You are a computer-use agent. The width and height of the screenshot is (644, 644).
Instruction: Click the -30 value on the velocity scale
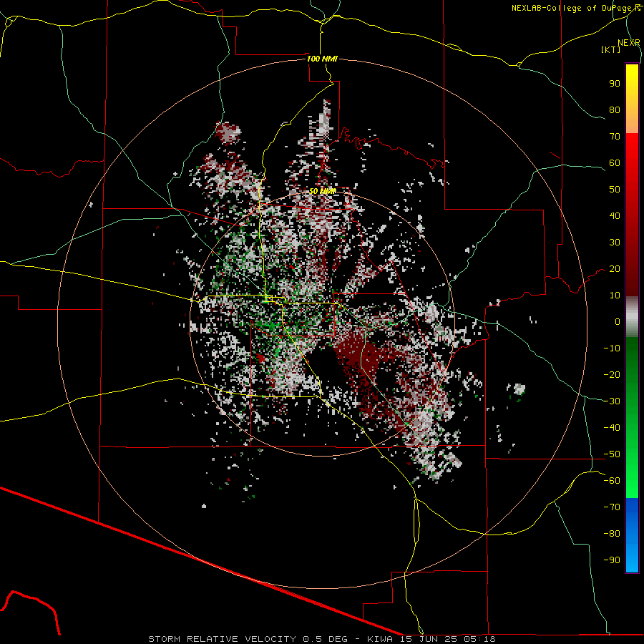pyautogui.click(x=612, y=401)
